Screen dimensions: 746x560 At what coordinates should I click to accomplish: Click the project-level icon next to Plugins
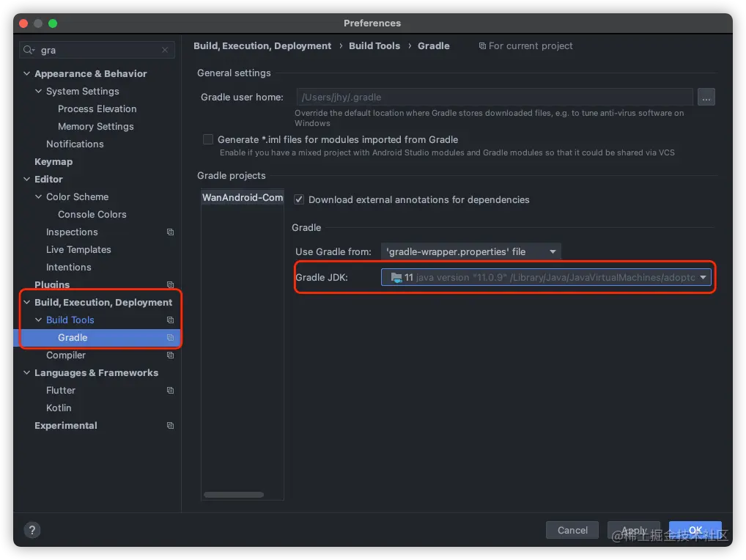(x=170, y=284)
